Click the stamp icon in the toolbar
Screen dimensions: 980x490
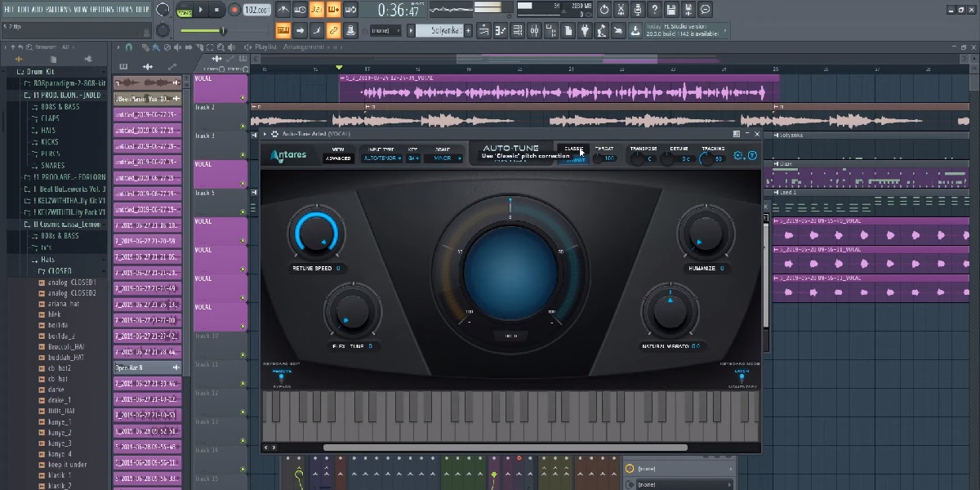pos(350,30)
